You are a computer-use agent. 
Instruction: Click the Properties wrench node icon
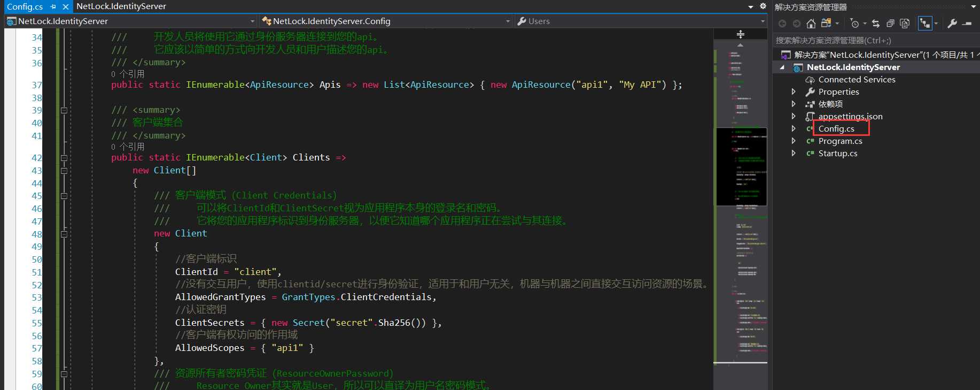(x=811, y=92)
